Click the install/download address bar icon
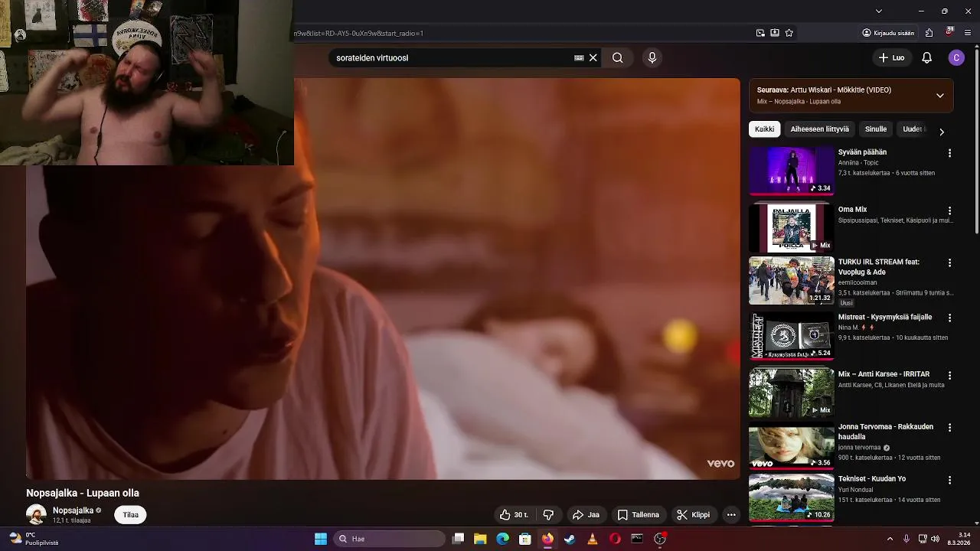This screenshot has width=980, height=551. [775, 33]
